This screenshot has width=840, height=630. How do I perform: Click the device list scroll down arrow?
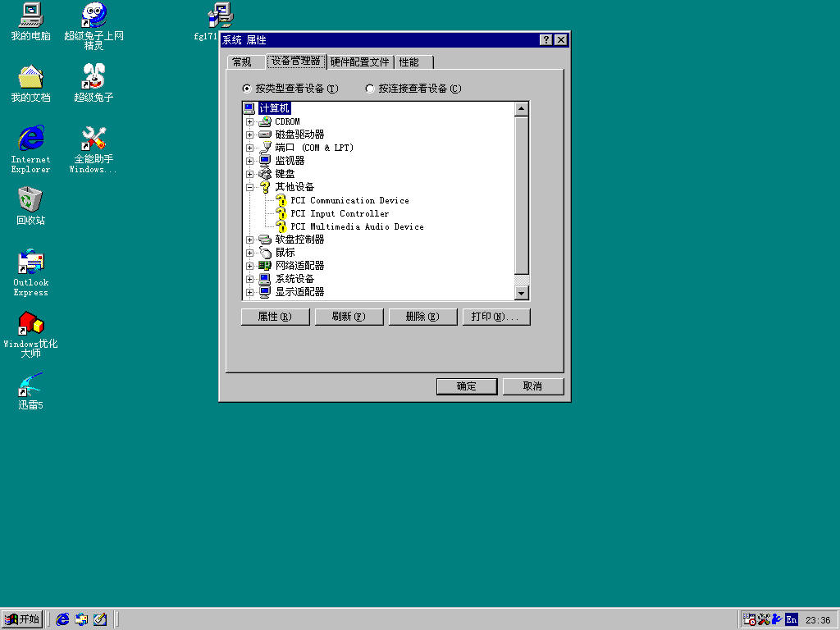[521, 293]
